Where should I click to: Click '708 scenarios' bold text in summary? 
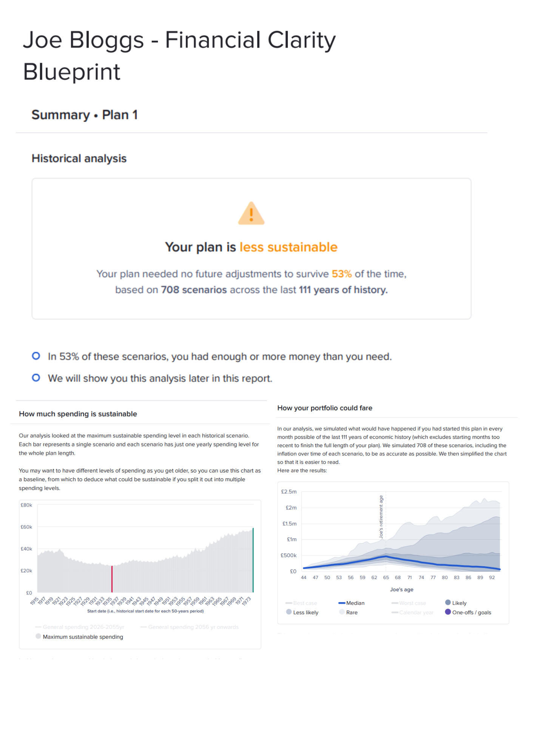pos(194,290)
